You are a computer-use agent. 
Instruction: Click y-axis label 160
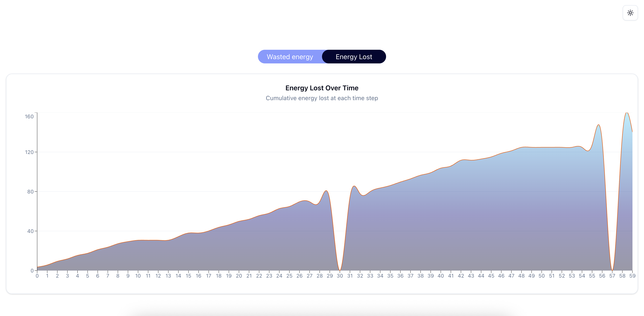coord(29,117)
